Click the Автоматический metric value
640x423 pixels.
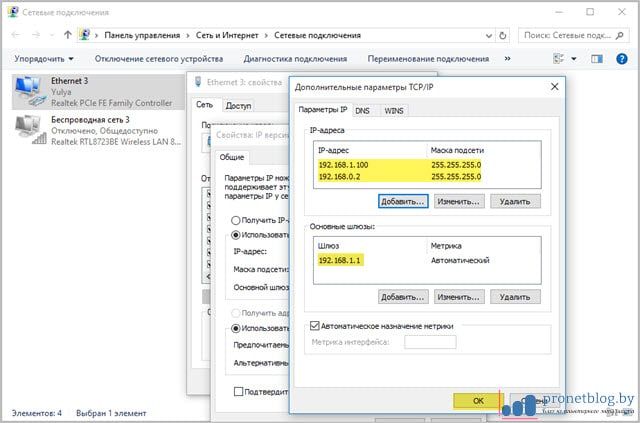pyautogui.click(x=460, y=260)
